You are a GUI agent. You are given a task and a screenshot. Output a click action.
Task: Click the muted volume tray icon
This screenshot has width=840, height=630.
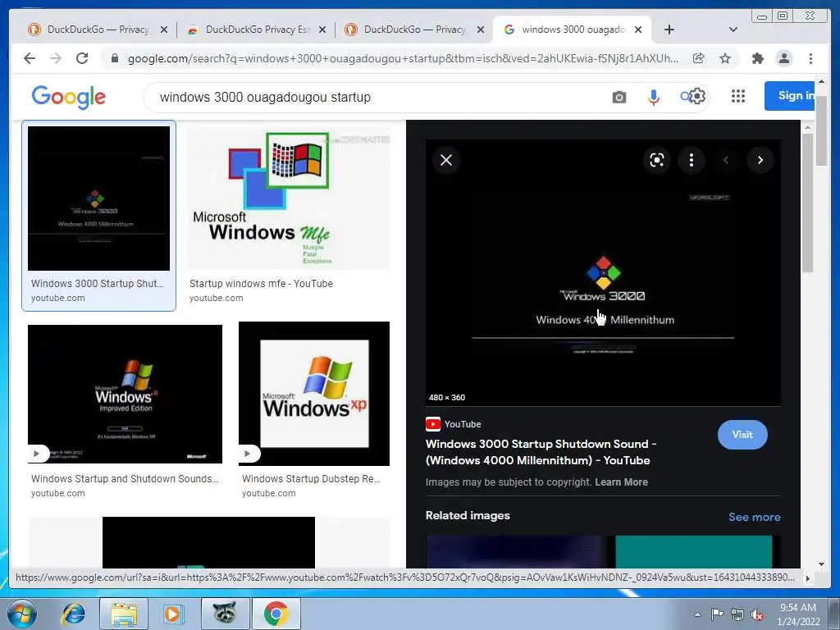click(x=757, y=614)
